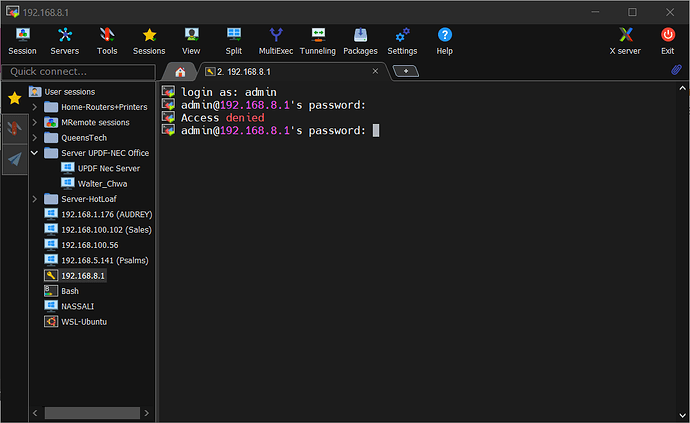Click the paperclip attach icon
Screen dimensions: 690x423
click(x=676, y=70)
